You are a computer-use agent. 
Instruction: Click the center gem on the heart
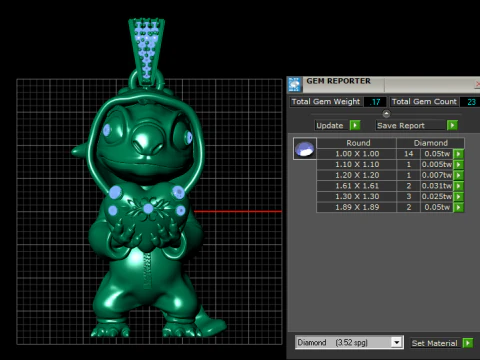[x=148, y=209]
